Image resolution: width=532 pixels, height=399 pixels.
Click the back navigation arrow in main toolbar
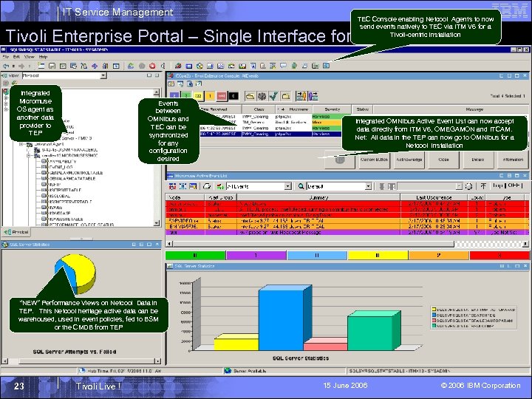point(6,66)
